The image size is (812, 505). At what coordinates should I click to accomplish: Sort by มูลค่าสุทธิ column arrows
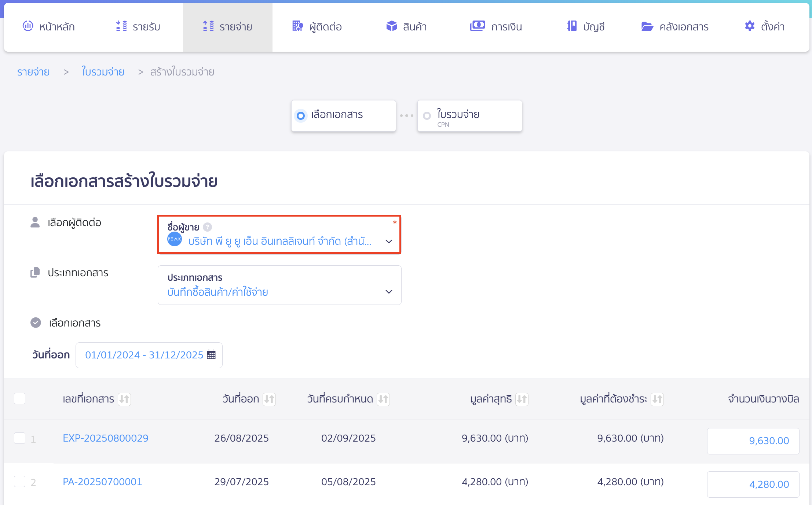[522, 399]
